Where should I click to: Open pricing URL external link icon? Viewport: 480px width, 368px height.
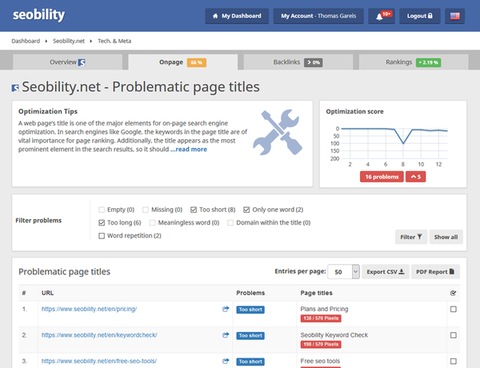[x=226, y=309]
